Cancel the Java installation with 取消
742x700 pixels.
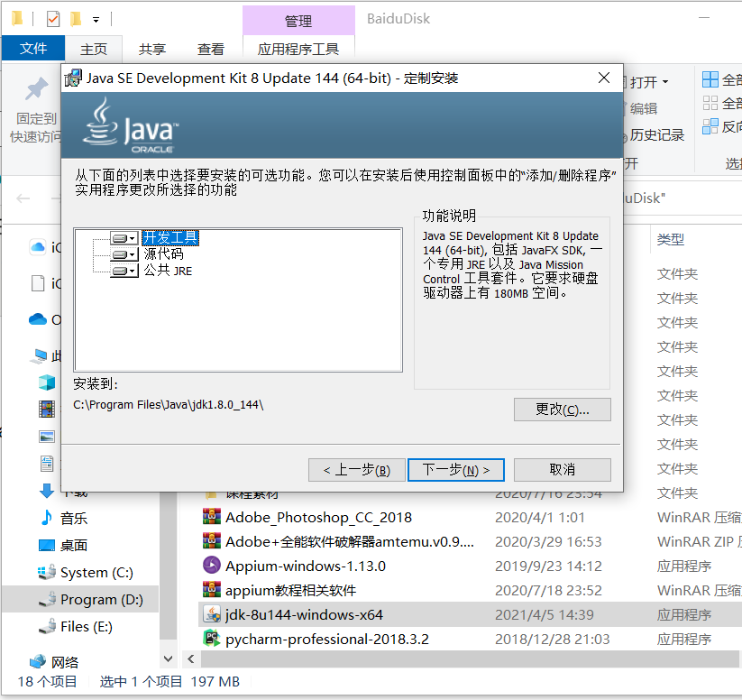tap(563, 470)
